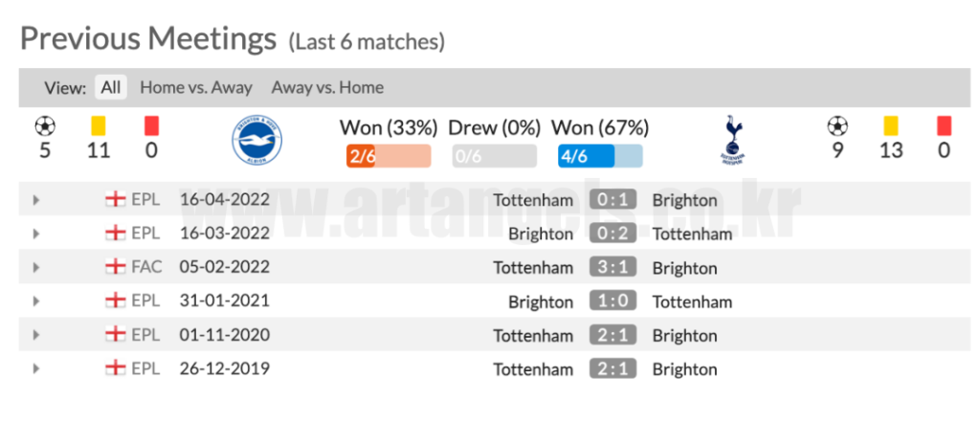Expand the 26-12-2019 match row
The width and height of the screenshot is (980, 423).
(36, 368)
